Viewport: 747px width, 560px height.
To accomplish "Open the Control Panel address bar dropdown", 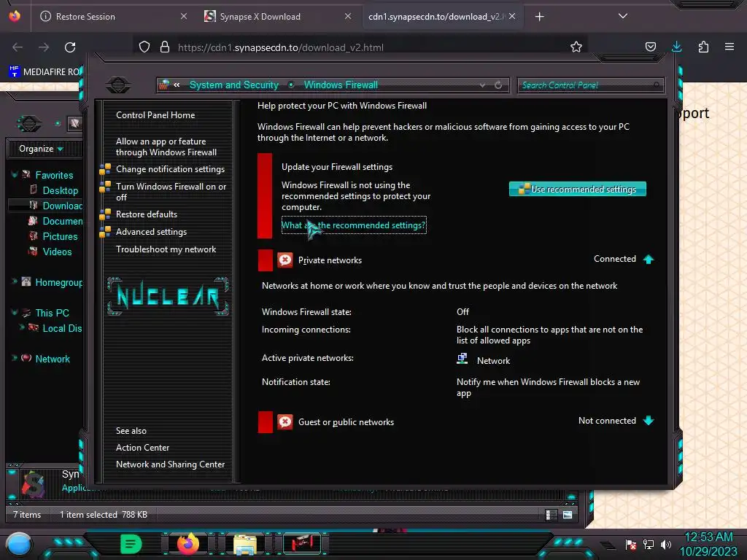I will point(482,85).
